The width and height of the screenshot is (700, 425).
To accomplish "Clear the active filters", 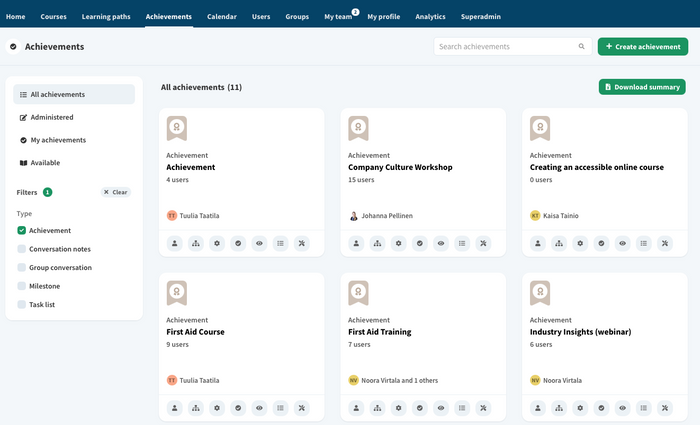I will 116,192.
